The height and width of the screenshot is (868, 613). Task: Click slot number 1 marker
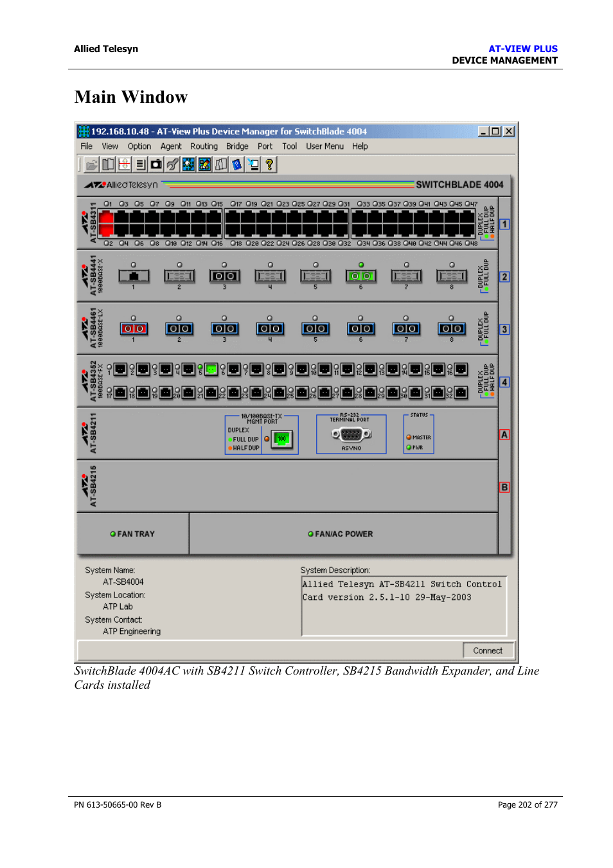click(x=504, y=224)
